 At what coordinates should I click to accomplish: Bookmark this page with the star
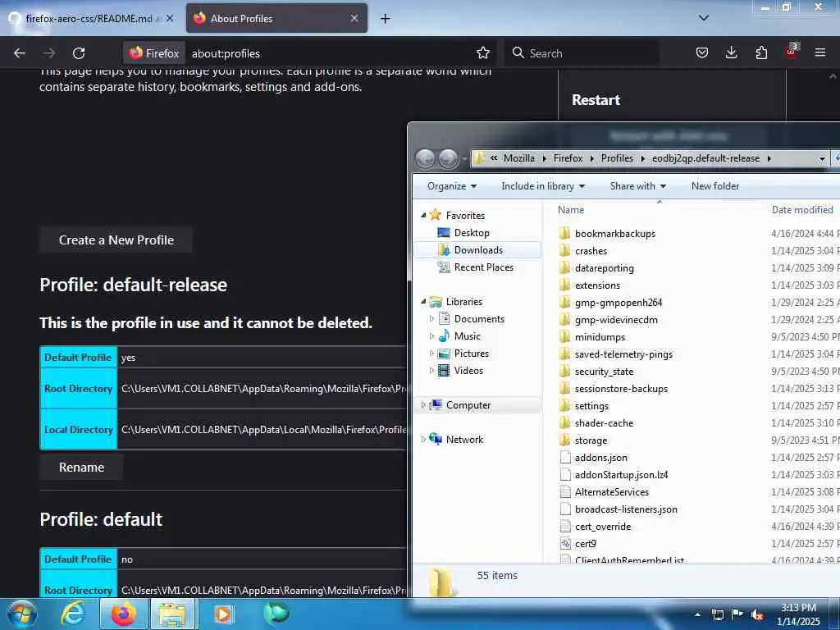coord(482,53)
